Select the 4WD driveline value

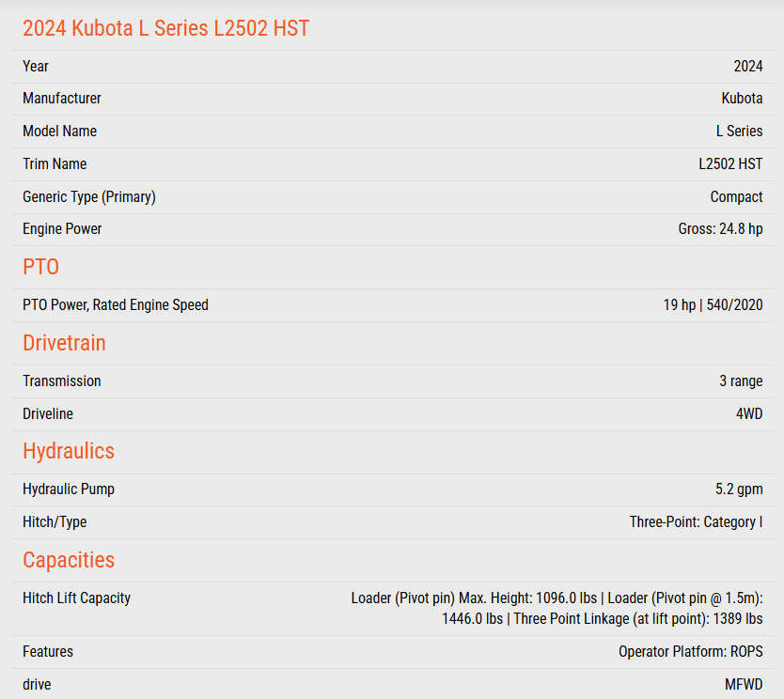749,414
